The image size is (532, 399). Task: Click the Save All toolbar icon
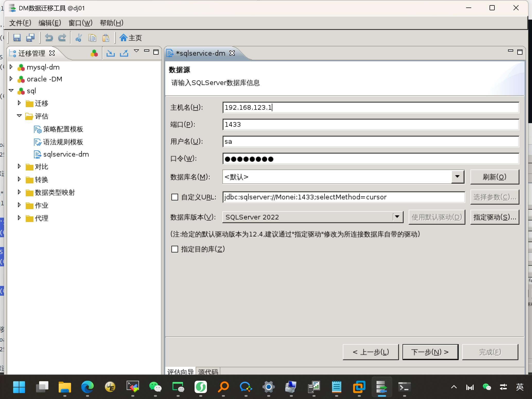click(30, 38)
